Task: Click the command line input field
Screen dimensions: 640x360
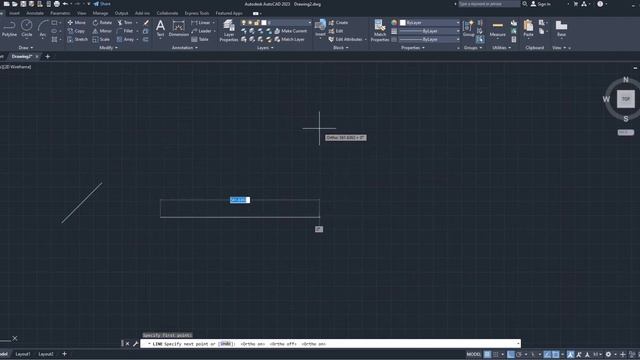Action: pyautogui.click(x=331, y=344)
